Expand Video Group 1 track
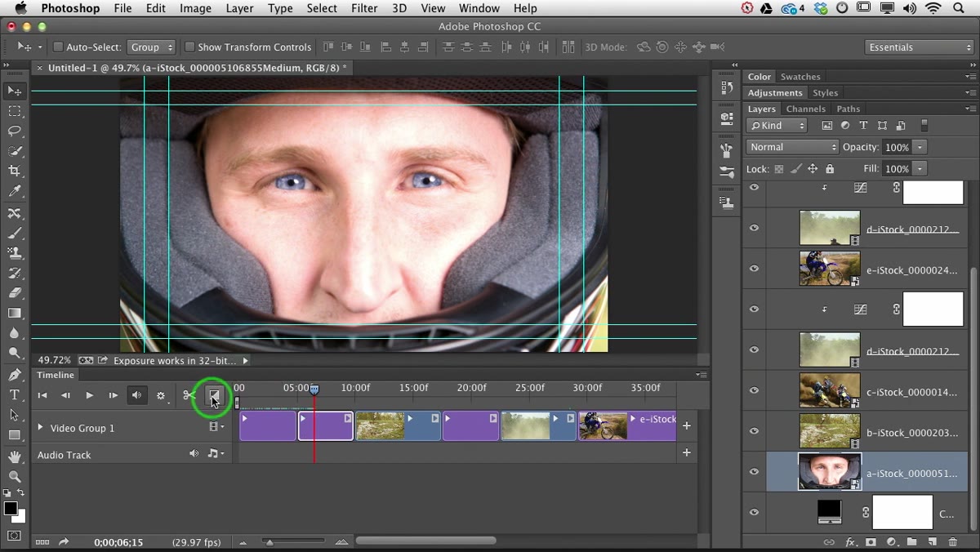Image resolution: width=980 pixels, height=552 pixels. pyautogui.click(x=40, y=427)
